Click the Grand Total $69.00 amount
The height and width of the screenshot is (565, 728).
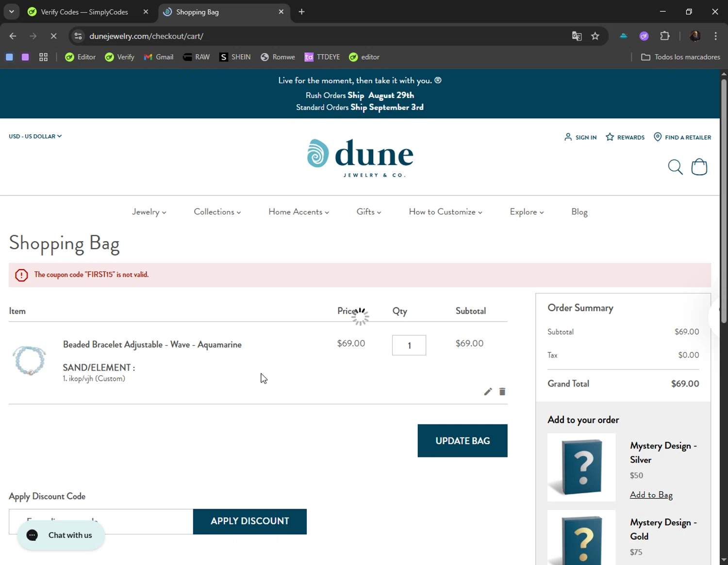coord(685,384)
